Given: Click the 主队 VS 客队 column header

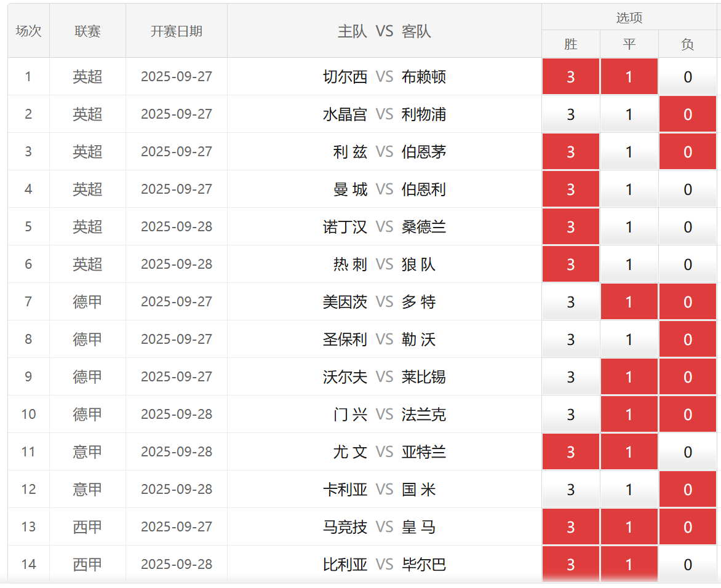Looking at the screenshot, I should click(x=384, y=31).
